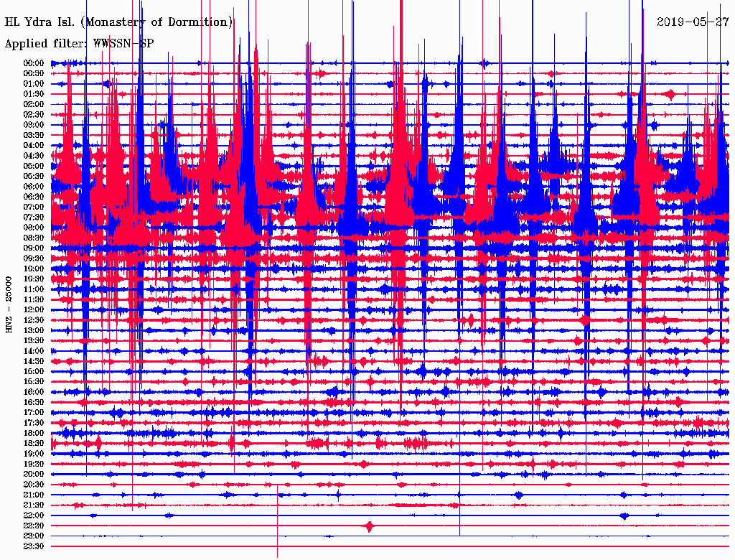
Task: Select the '20:30' time label
Action: tap(34, 485)
